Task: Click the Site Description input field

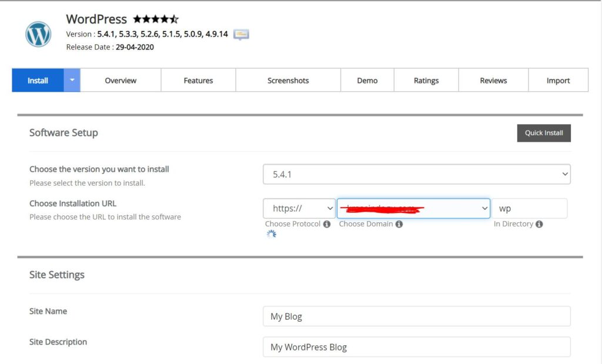Action: [x=417, y=347]
